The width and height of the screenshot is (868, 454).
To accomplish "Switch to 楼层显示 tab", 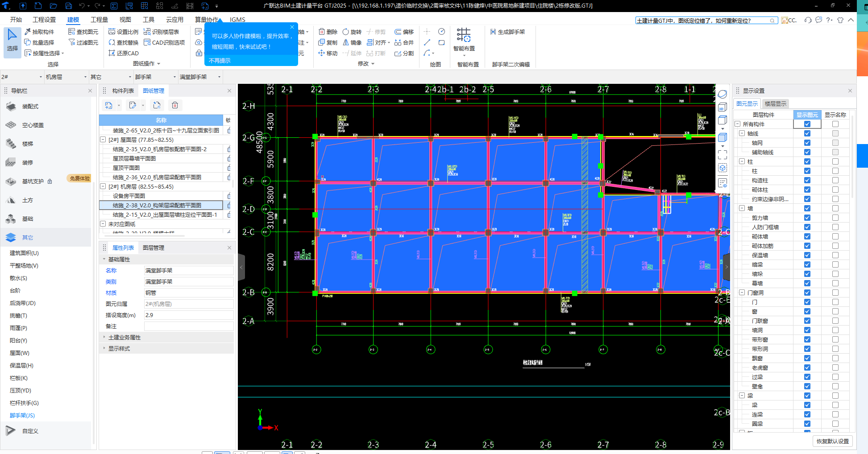I will click(776, 103).
